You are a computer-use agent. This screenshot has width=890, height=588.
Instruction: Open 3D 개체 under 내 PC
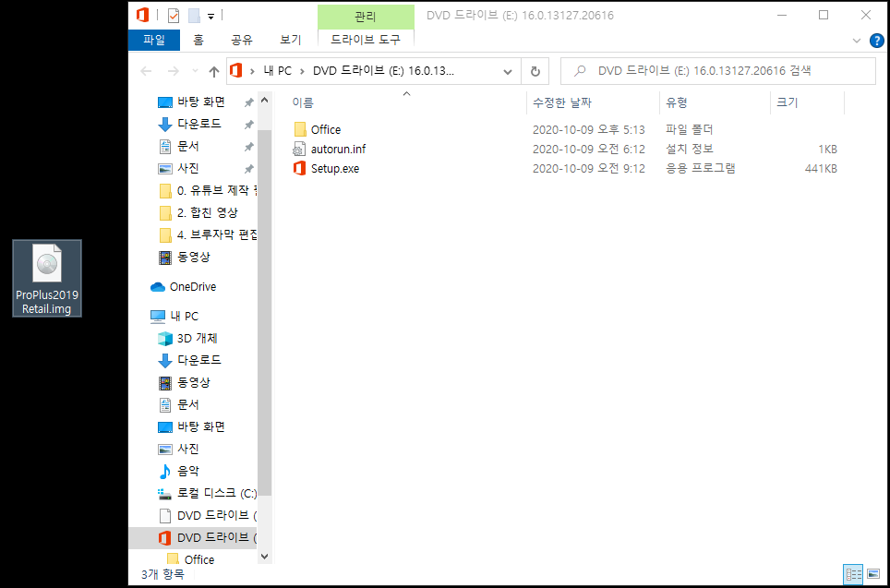[187, 338]
